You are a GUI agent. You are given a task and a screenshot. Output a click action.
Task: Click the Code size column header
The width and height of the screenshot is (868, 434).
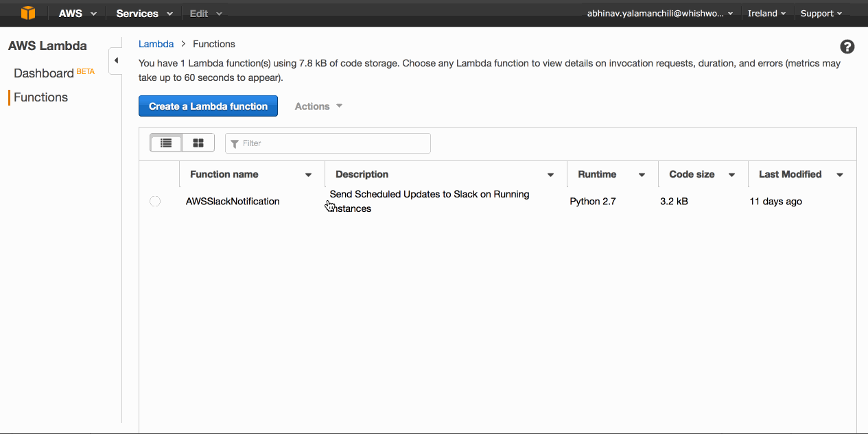(692, 174)
